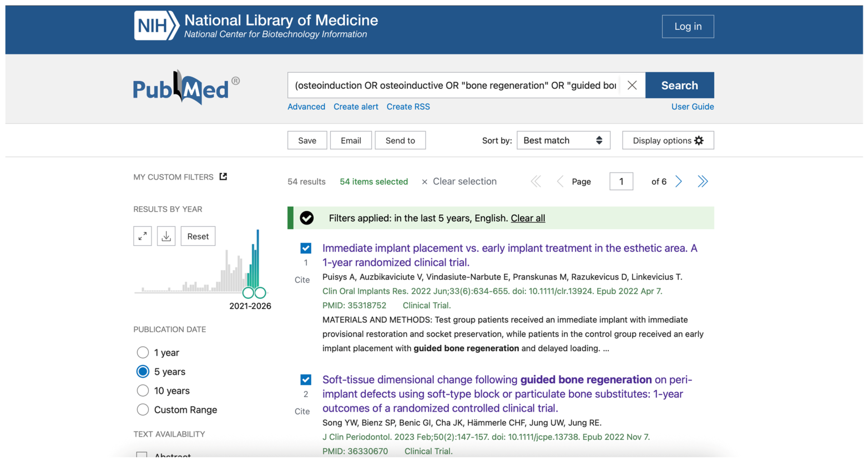Image resolution: width=868 pixels, height=462 pixels.
Task: Click PMID: 35318752 text
Action: tap(354, 306)
